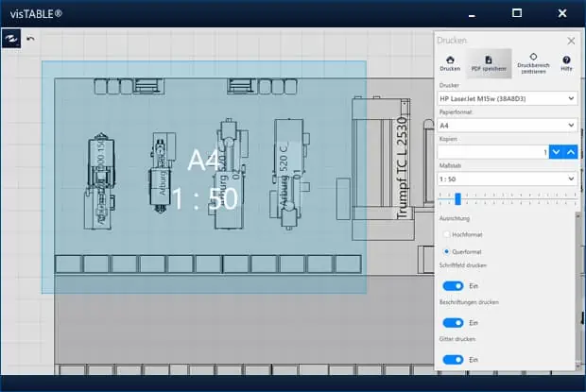The height and width of the screenshot is (392, 586).
Task: Decrease the Kopien count with down arrow
Action: [x=556, y=152]
